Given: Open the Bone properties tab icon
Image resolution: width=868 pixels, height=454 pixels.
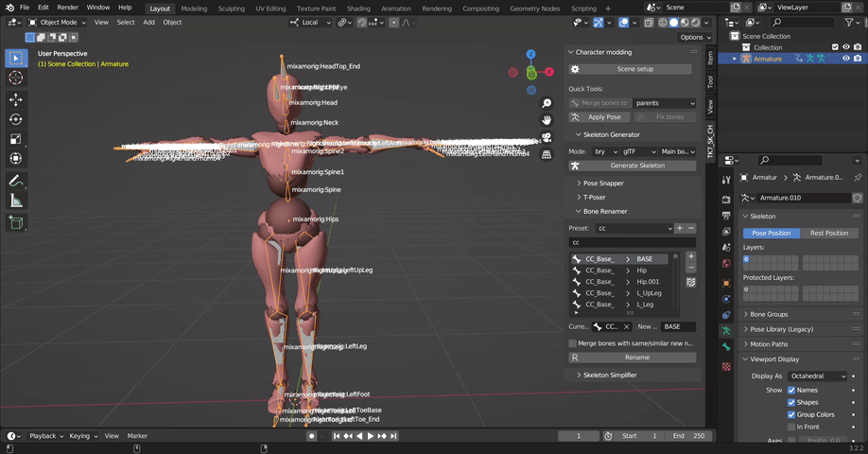Looking at the screenshot, I should pyautogui.click(x=726, y=347).
